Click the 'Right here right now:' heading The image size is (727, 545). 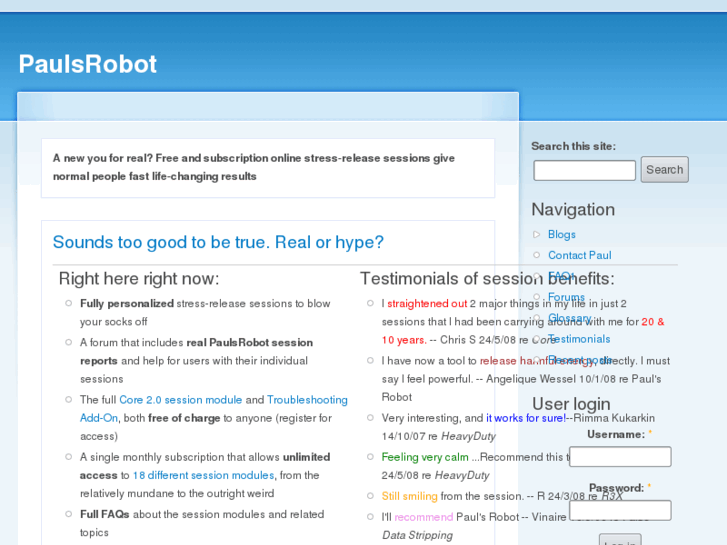pos(139,279)
